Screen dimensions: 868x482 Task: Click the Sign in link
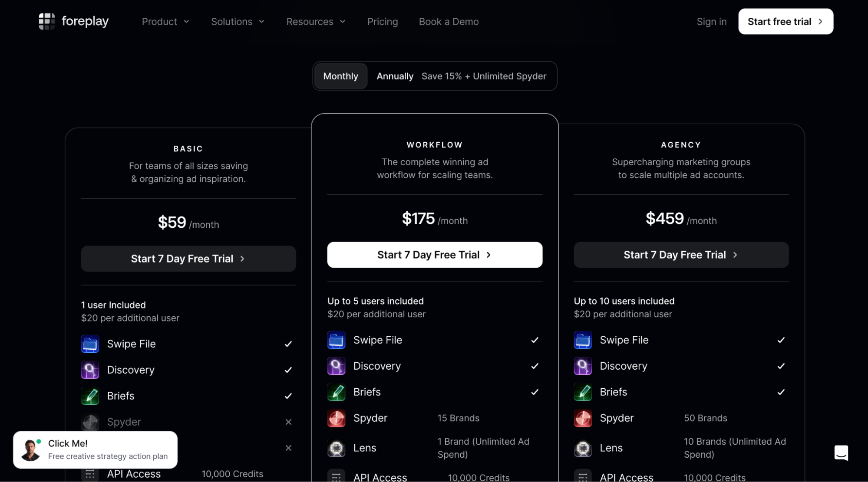(711, 21)
